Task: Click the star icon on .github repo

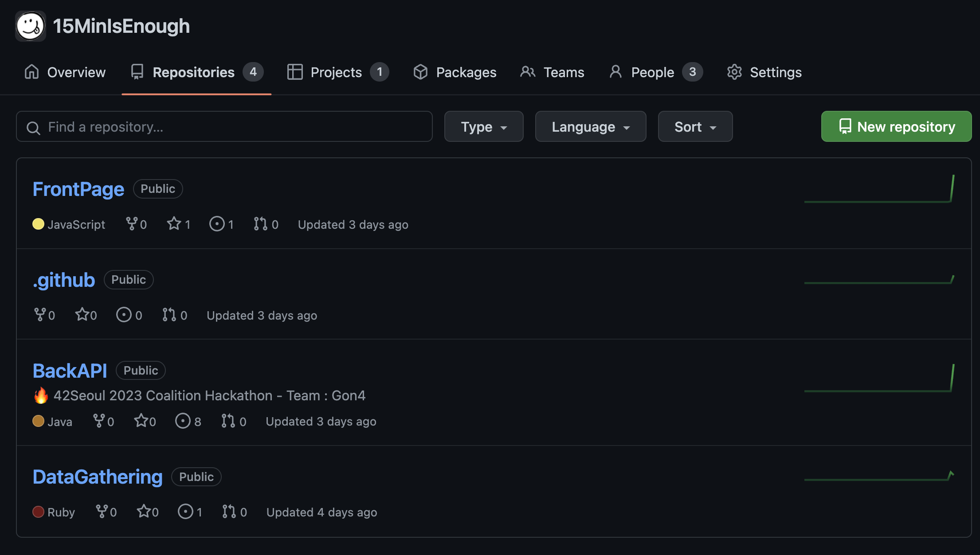Action: pos(82,315)
